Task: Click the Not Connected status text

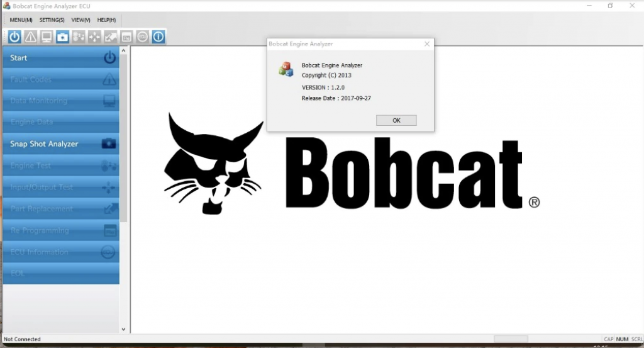Action: (22, 339)
